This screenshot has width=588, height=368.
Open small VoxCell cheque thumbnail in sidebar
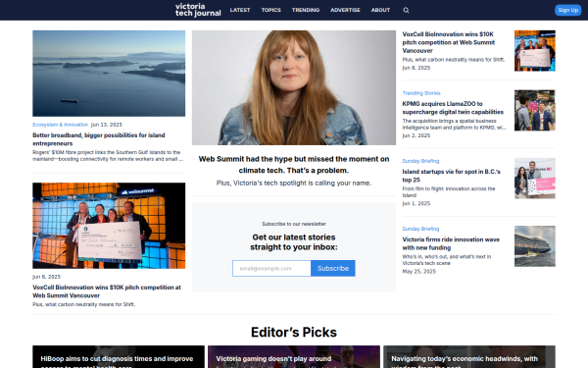[535, 51]
